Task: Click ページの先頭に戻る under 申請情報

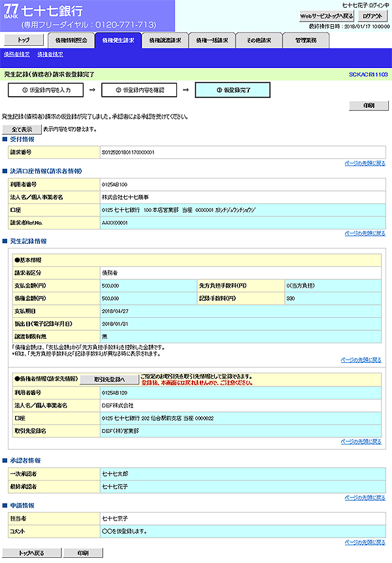Action: tap(365, 542)
